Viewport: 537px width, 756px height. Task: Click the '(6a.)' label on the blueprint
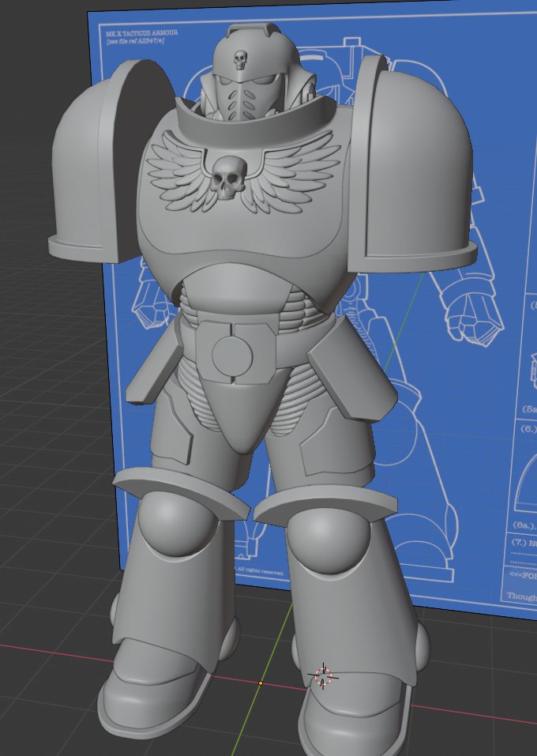524,525
